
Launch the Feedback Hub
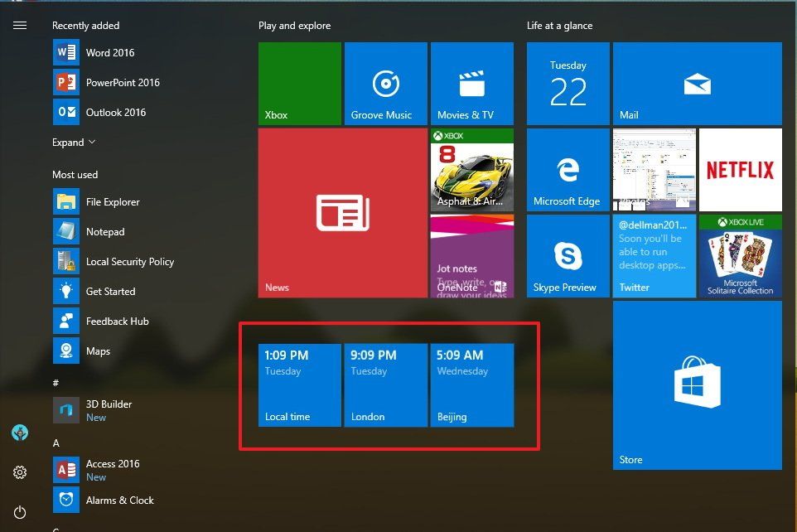pos(116,321)
